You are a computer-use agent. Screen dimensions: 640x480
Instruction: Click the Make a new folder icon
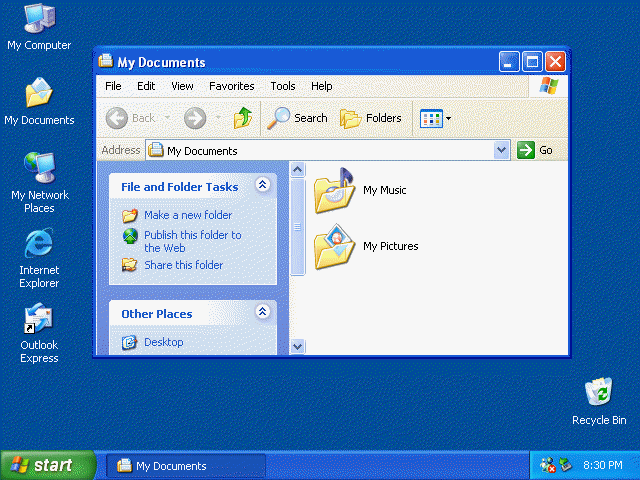(130, 215)
